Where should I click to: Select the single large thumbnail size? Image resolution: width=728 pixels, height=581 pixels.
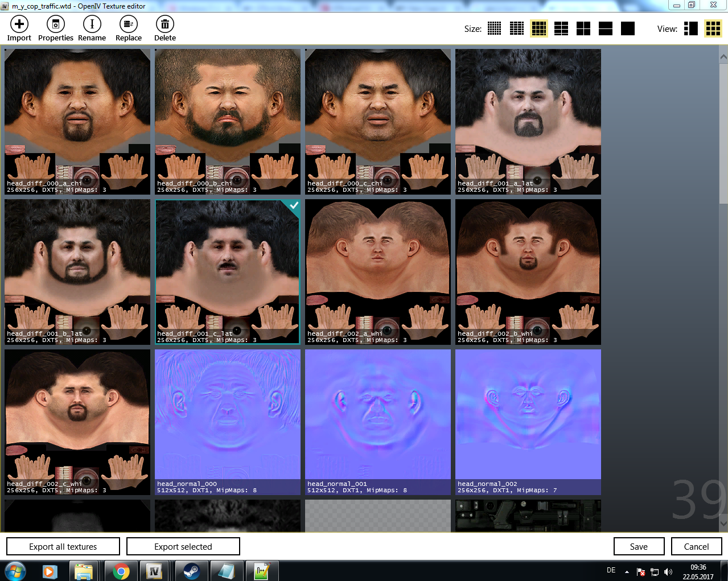(x=627, y=28)
